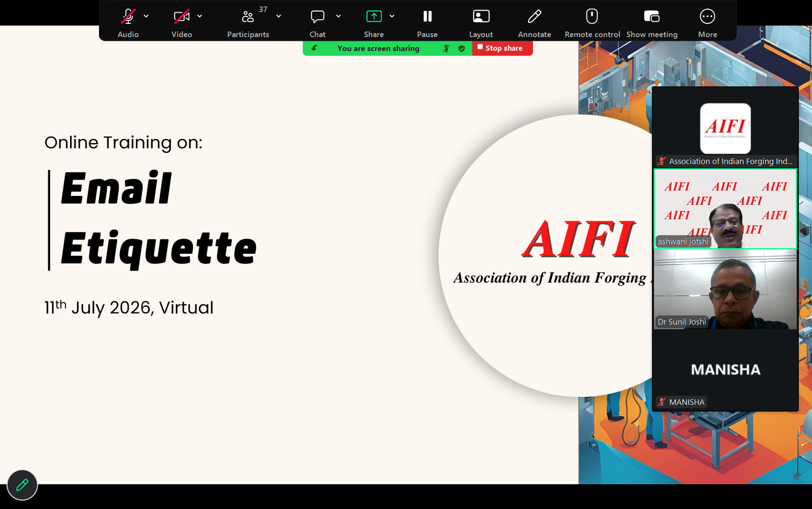Click the lightning icon on green sharing bar
812x509 pixels.
(x=315, y=48)
